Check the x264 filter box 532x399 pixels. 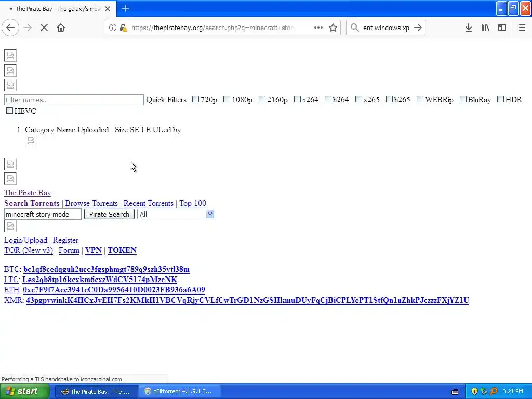(x=297, y=99)
